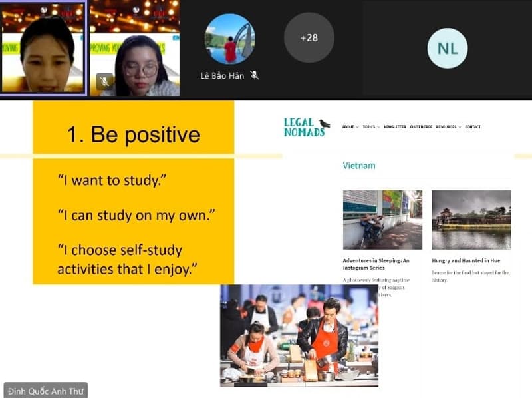
Task: Expand the TOPICS dropdown menu
Action: coord(370,127)
